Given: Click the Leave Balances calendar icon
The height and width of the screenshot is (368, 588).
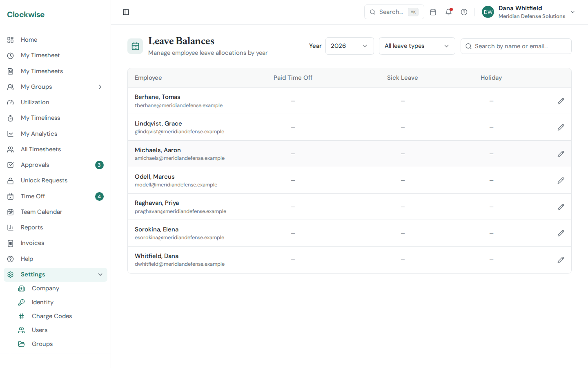Looking at the screenshot, I should [x=135, y=46].
